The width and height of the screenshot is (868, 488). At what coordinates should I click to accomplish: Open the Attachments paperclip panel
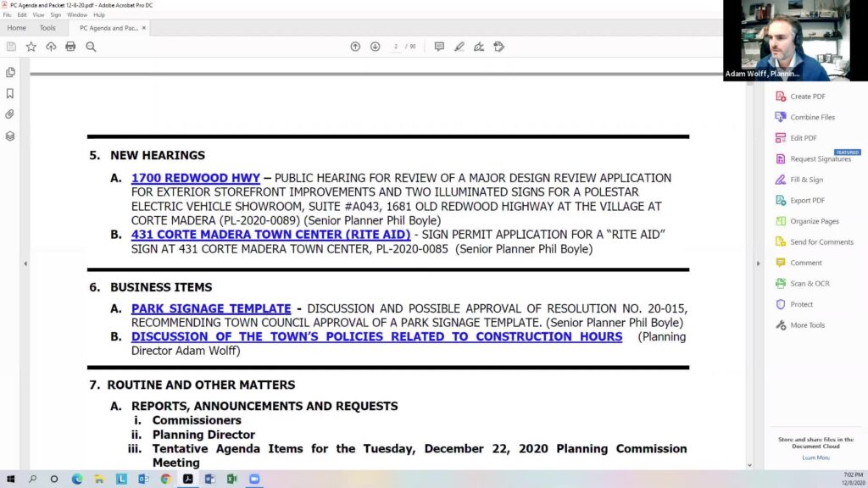[x=10, y=114]
